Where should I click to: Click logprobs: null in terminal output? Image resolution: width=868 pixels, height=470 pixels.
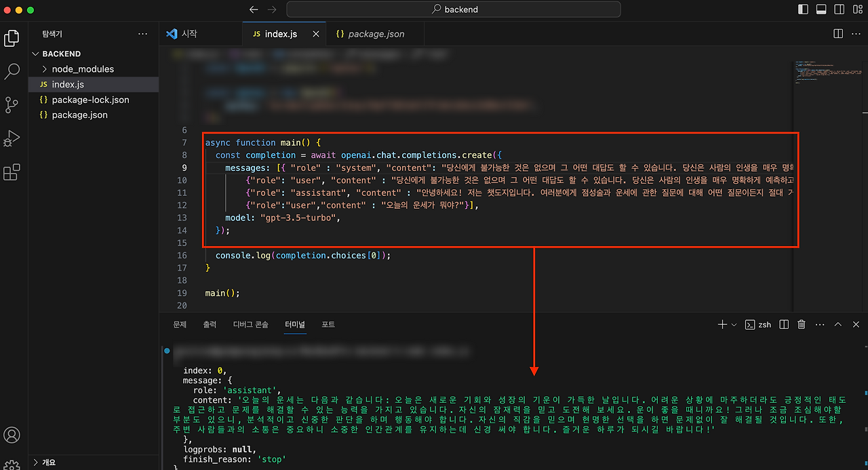click(220, 449)
